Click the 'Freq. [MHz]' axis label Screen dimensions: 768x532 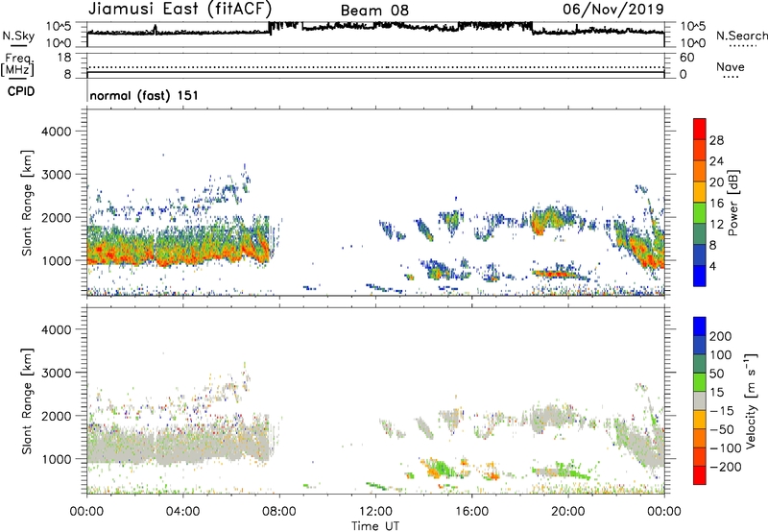click(x=17, y=64)
